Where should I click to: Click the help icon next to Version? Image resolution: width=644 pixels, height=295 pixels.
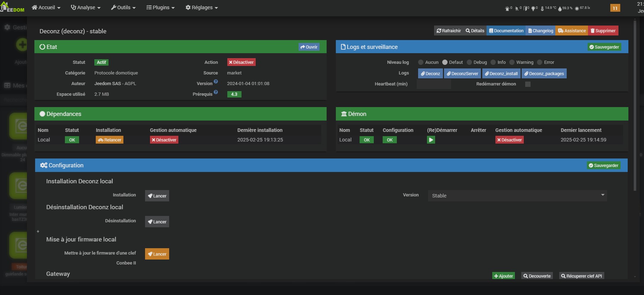pyautogui.click(x=216, y=82)
